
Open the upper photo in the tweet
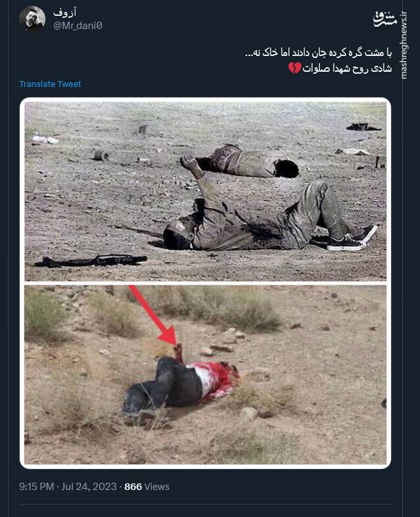pyautogui.click(x=205, y=191)
